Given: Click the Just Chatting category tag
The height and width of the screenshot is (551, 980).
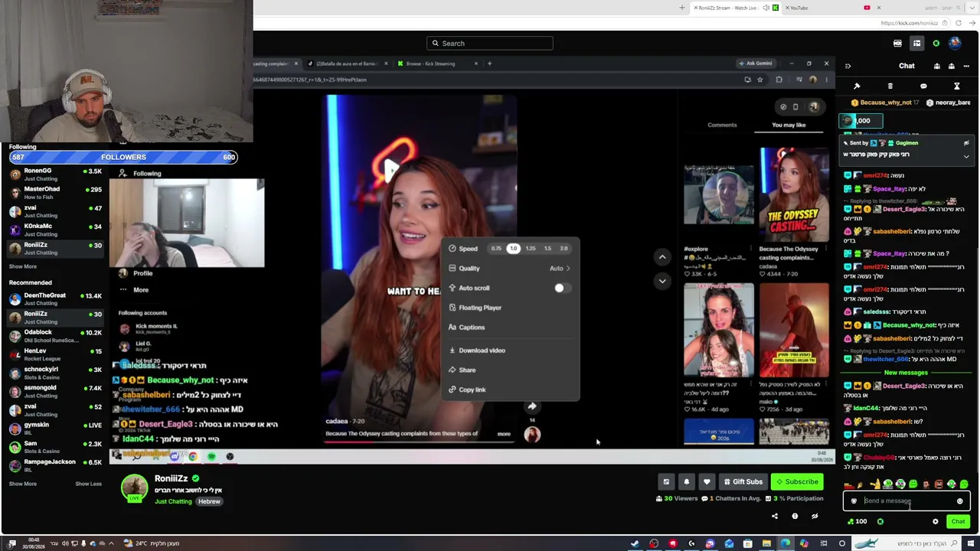Looking at the screenshot, I should [173, 502].
